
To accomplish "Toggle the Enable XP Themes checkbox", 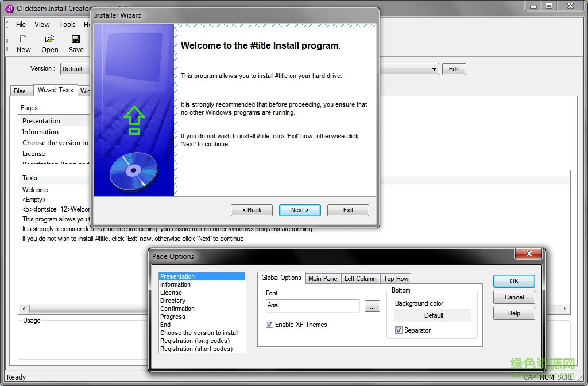I will pyautogui.click(x=270, y=325).
